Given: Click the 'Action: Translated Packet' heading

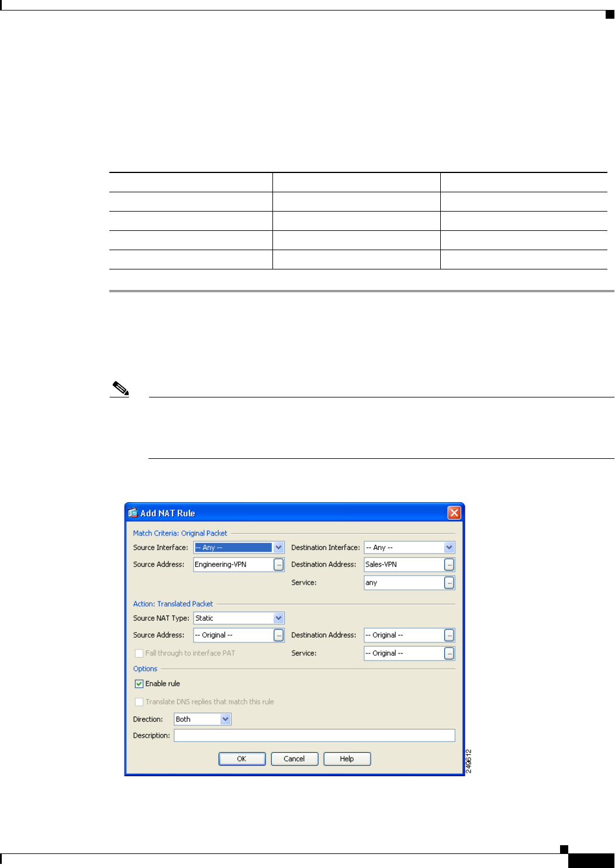Looking at the screenshot, I should click(x=173, y=604).
